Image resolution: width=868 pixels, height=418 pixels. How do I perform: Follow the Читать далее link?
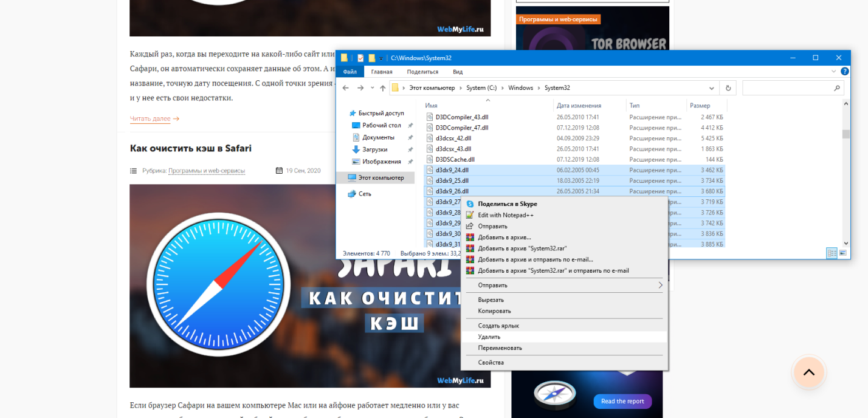click(154, 118)
